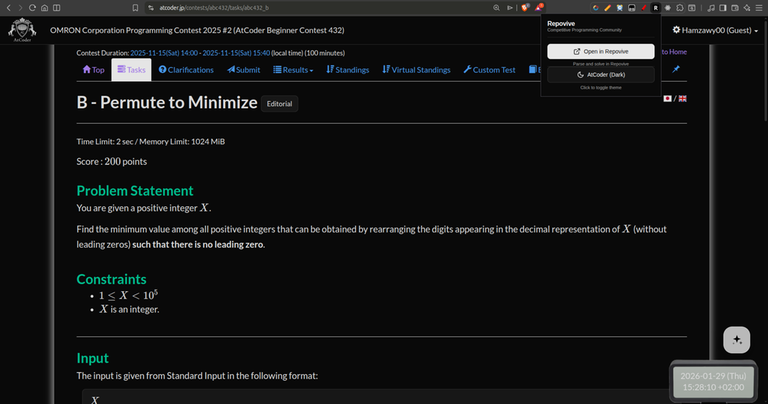Open the Virtual Standings tab
768x404 pixels.
[416, 70]
